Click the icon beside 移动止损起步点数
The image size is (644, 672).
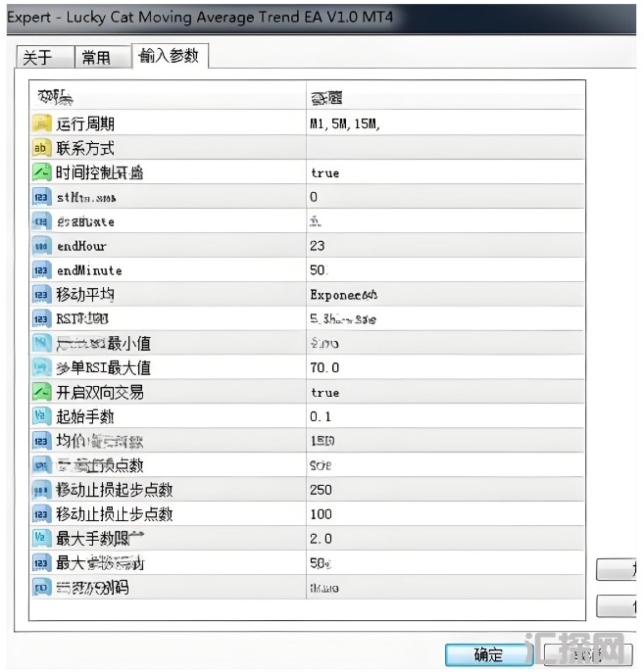pyautogui.click(x=41, y=490)
